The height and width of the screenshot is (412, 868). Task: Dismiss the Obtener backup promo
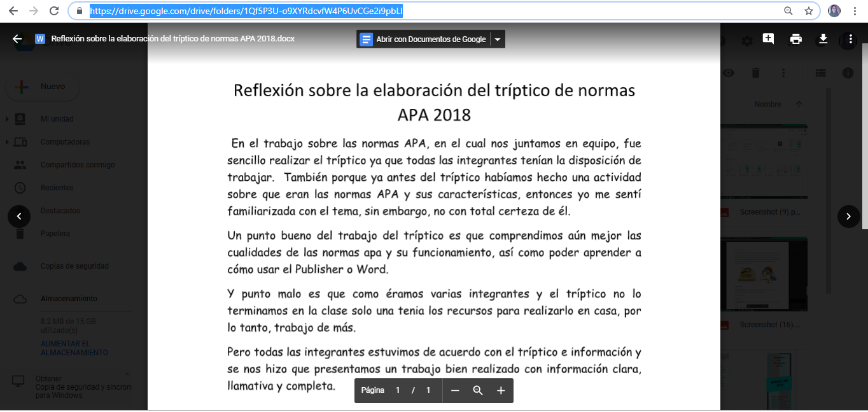127,374
